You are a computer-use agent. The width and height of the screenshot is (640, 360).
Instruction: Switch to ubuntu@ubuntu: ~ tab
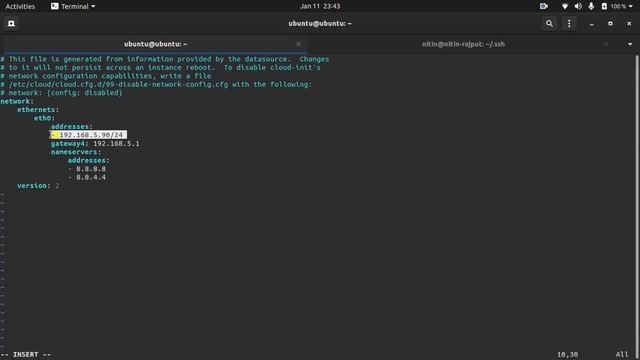(155, 44)
